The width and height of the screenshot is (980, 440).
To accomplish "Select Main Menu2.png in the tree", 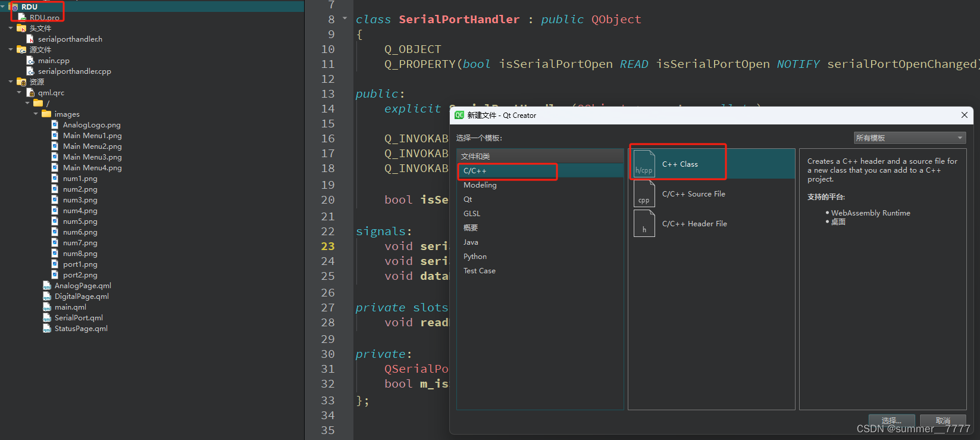I will [92, 146].
